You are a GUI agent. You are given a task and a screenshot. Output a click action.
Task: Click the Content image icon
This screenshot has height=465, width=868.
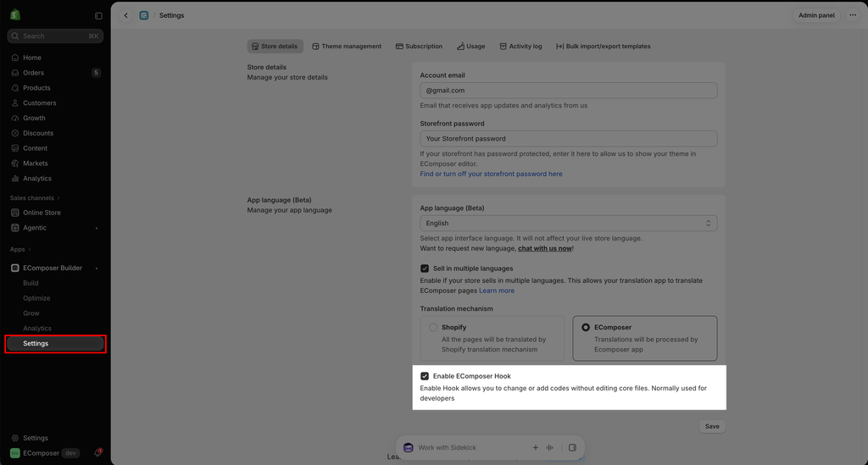(15, 148)
